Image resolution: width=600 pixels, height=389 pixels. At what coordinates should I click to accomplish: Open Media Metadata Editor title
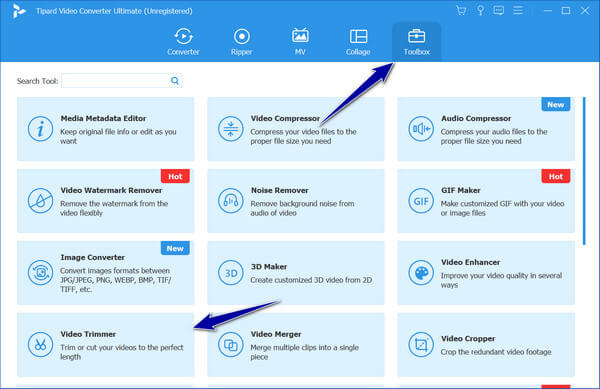(x=103, y=119)
